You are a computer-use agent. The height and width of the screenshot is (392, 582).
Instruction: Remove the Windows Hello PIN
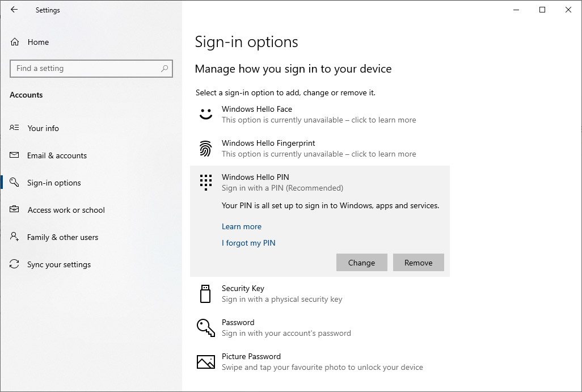418,263
